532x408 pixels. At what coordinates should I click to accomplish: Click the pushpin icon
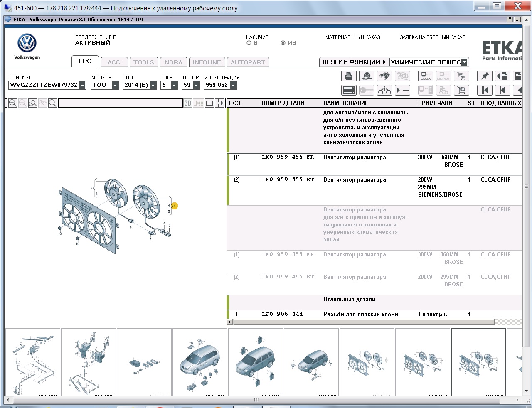tap(485, 76)
